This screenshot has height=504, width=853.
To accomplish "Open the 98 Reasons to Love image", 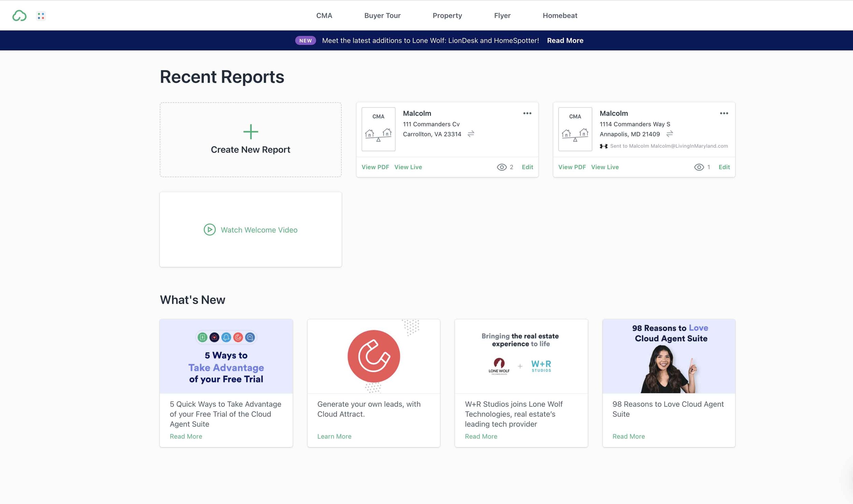I will coord(669,356).
